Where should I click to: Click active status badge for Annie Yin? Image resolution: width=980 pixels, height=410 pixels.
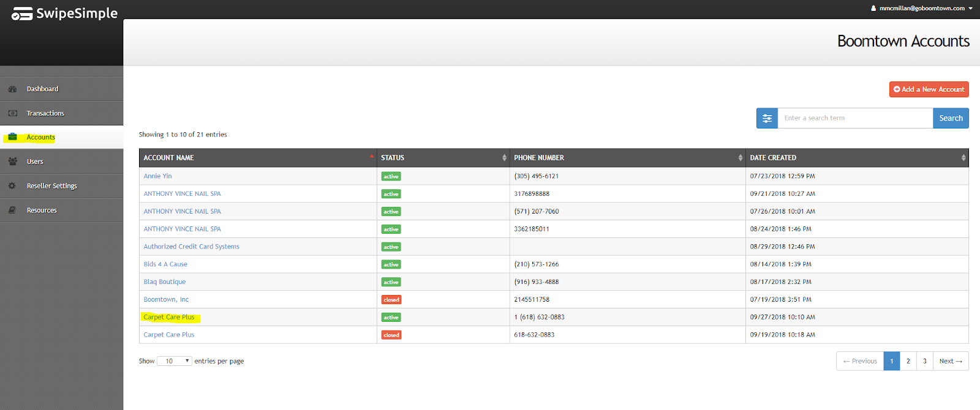[391, 176]
